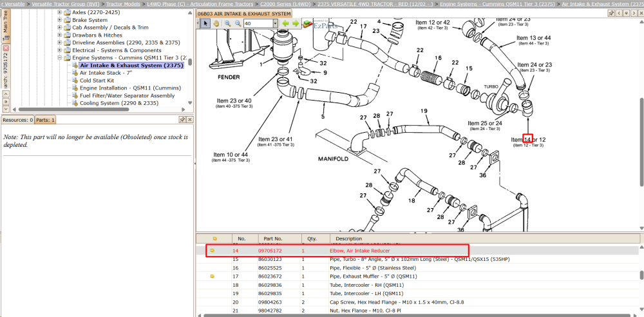This screenshot has width=644, height=317.
Task: Collapse the Engine Systems - Cummins QSM11 node
Action: click(x=59, y=57)
